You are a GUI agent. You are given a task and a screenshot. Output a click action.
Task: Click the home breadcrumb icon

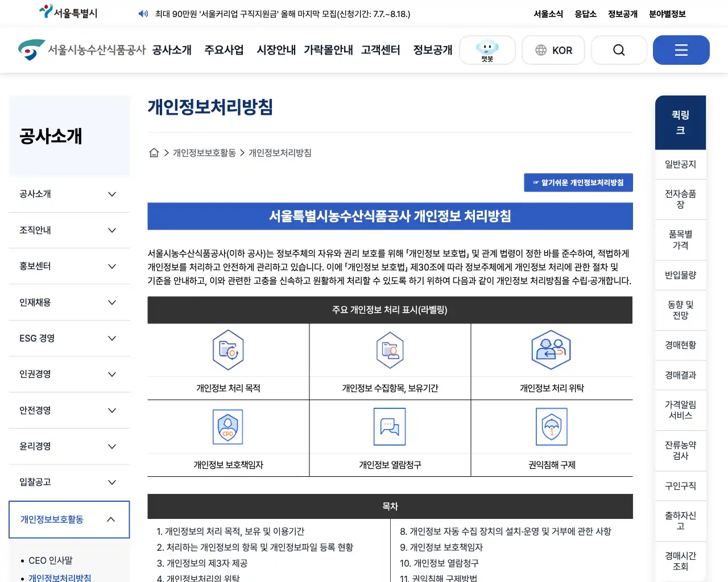click(x=154, y=153)
